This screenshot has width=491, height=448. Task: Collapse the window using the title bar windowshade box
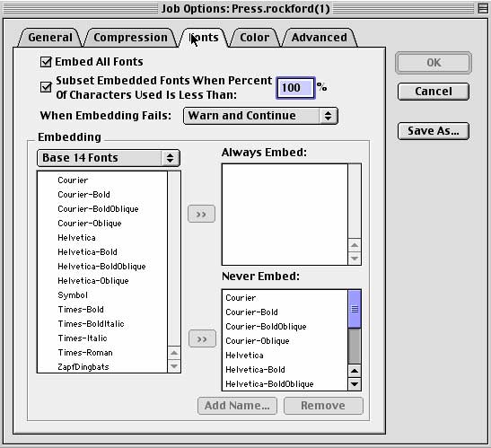click(x=483, y=8)
